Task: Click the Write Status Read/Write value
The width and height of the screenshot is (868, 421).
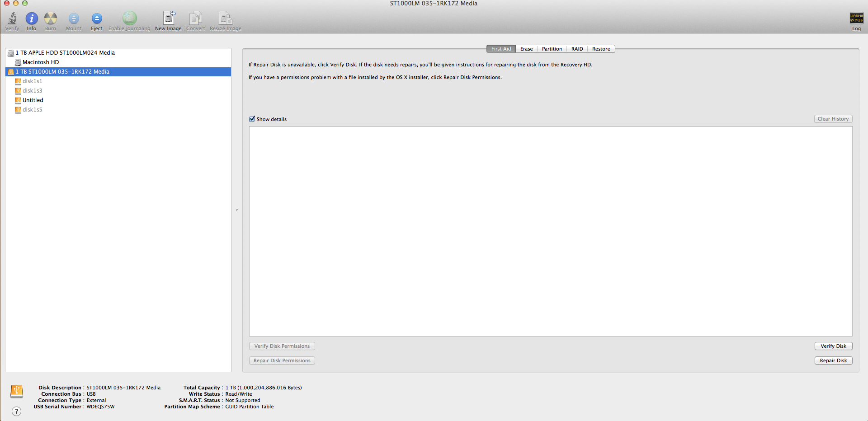Action: pyautogui.click(x=239, y=394)
